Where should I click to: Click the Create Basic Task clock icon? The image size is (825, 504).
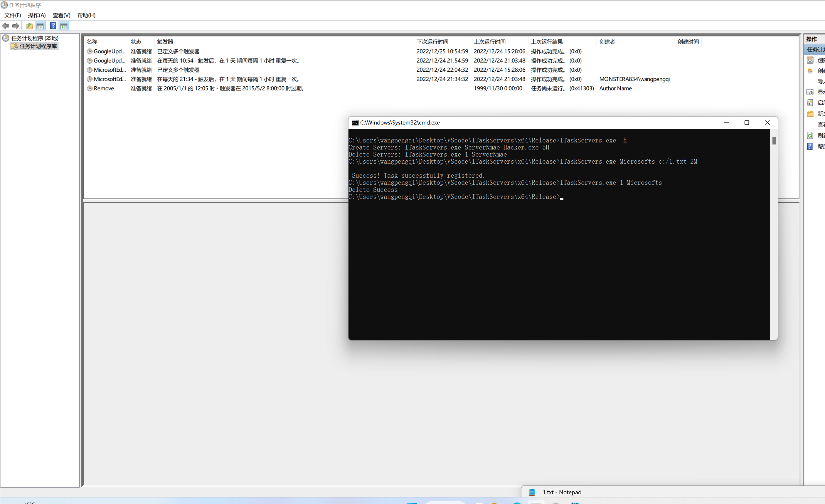click(810, 60)
